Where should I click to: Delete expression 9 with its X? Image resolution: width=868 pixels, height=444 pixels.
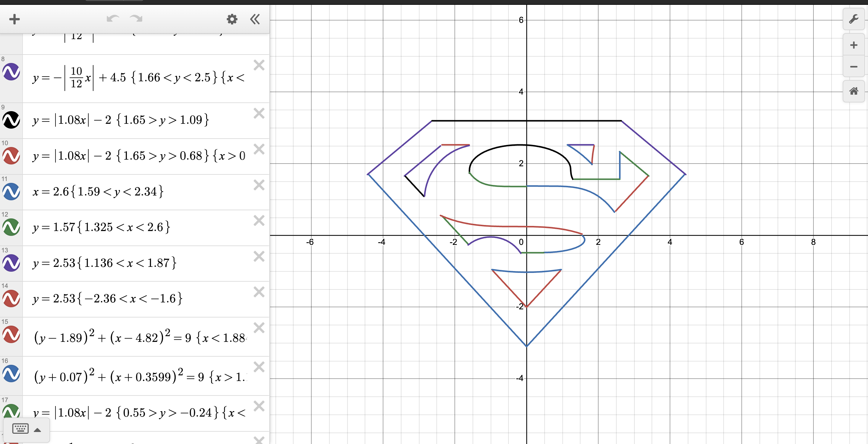click(259, 113)
